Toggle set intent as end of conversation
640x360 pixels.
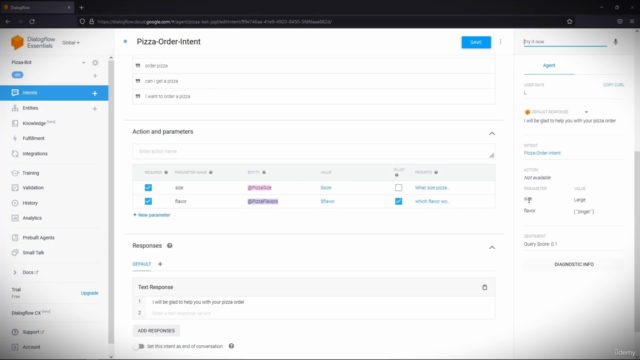[139, 346]
